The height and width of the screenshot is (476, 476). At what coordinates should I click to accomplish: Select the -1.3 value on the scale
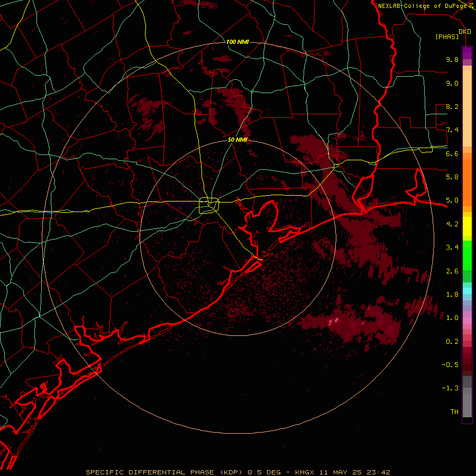point(450,388)
